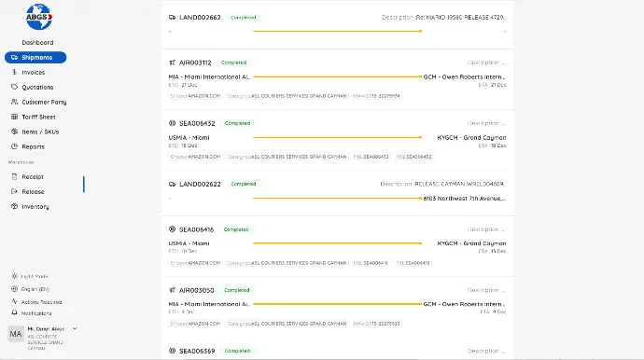The width and height of the screenshot is (644, 360).
Task: Click the ABGS globe logo
Action: pos(39,17)
